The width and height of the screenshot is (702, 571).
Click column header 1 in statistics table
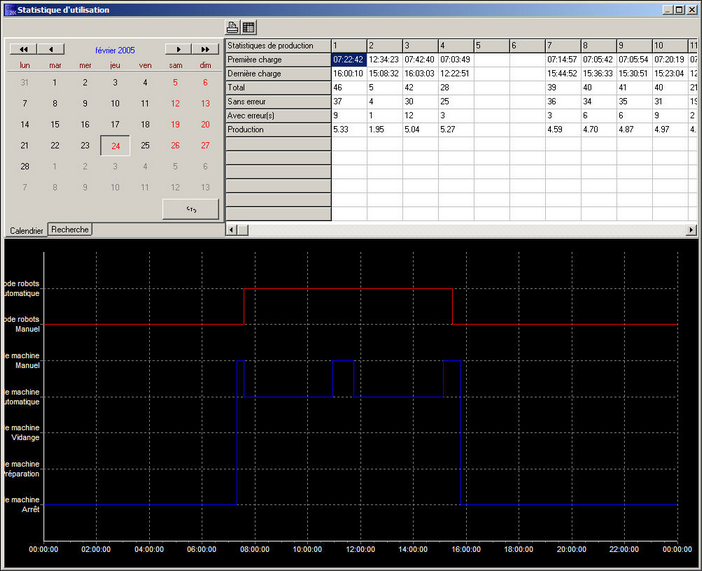click(349, 46)
